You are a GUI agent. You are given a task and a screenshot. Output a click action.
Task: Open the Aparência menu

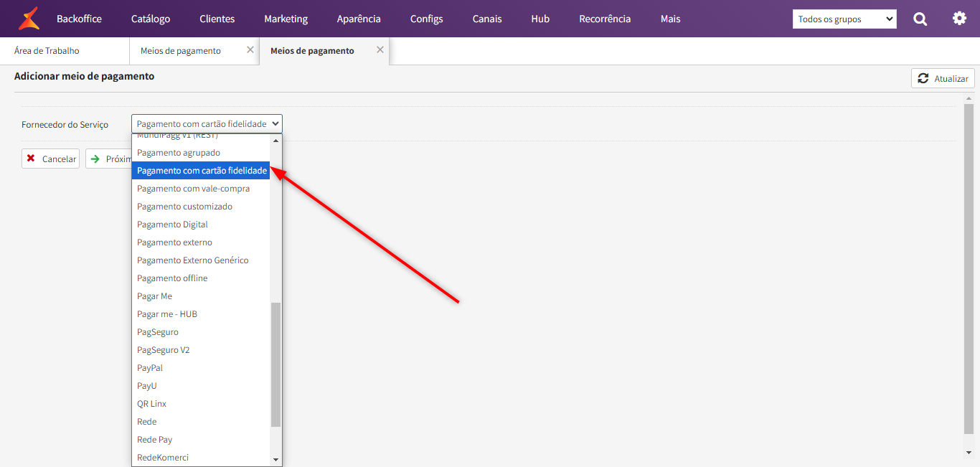pos(359,19)
